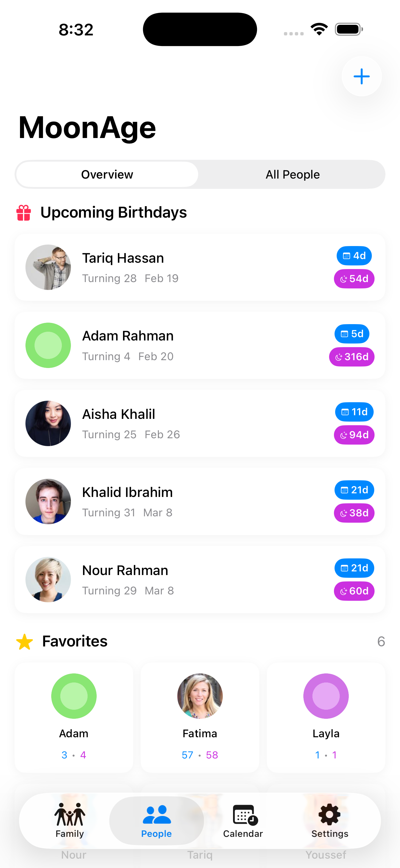Switch to the All People segment

(x=292, y=175)
